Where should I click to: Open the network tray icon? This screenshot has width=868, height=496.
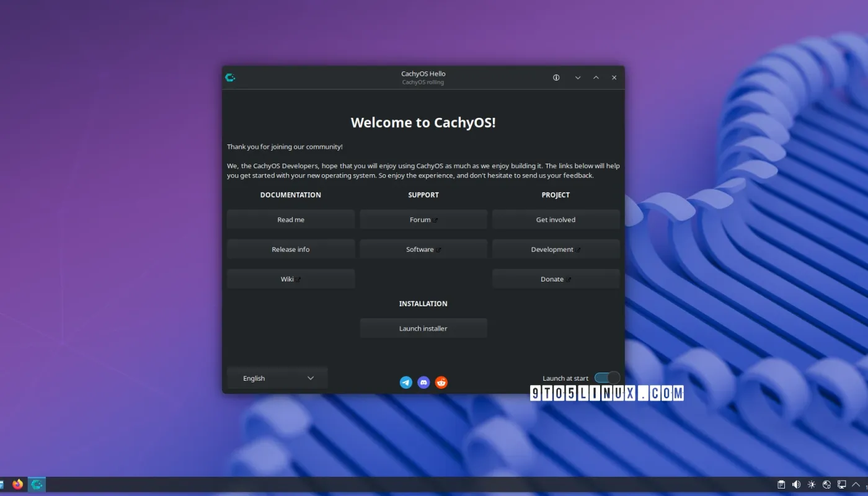point(826,484)
